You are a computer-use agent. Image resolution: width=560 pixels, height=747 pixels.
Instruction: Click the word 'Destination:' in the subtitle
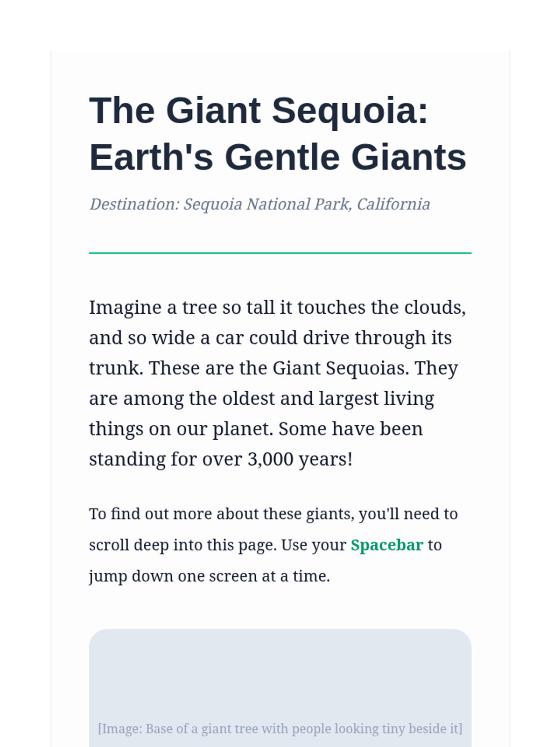pyautogui.click(x=134, y=204)
